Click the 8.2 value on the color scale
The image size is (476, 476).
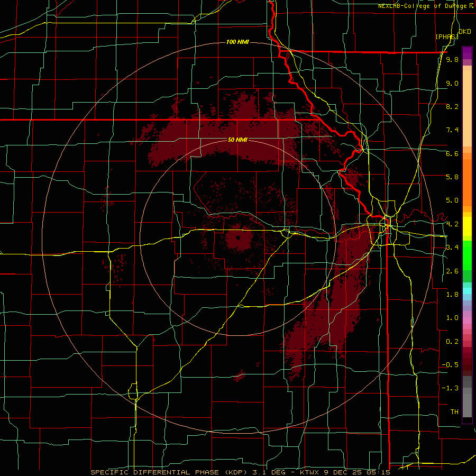452,106
